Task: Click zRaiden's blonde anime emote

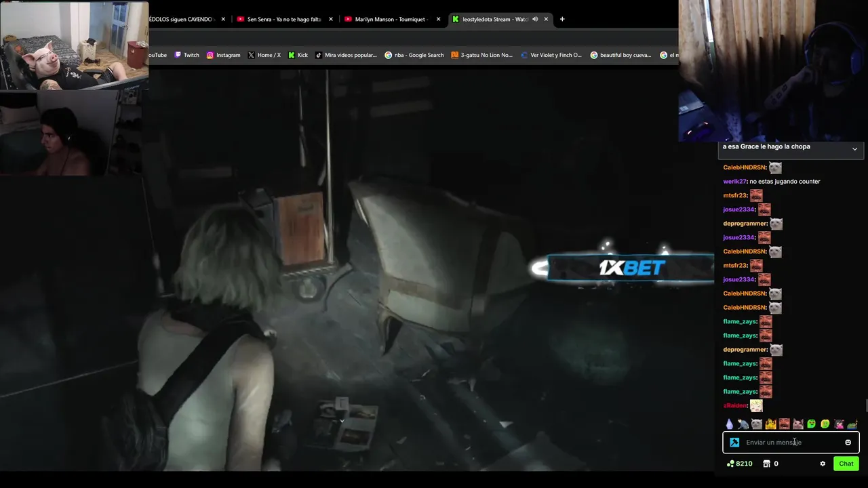Action: tap(756, 405)
